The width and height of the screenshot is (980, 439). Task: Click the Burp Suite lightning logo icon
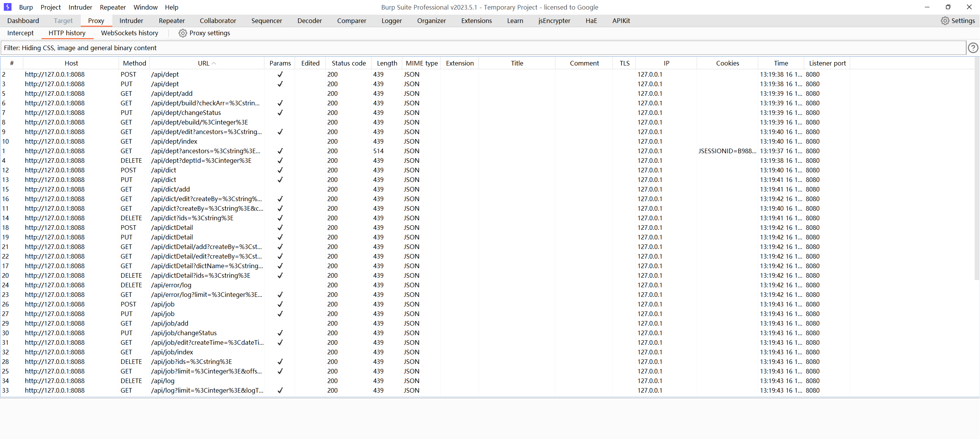point(7,7)
